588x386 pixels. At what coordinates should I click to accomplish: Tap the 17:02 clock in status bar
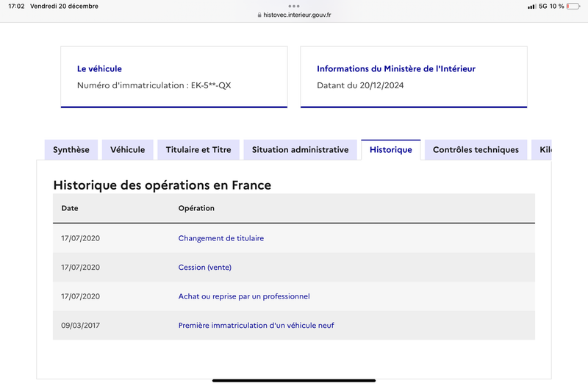point(16,6)
